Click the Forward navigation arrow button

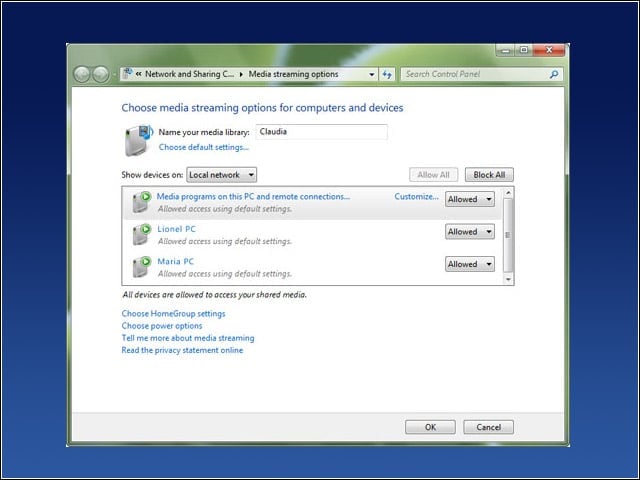[x=100, y=74]
